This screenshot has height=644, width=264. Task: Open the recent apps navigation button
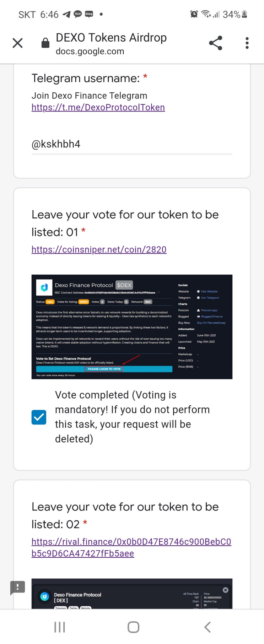point(59,627)
